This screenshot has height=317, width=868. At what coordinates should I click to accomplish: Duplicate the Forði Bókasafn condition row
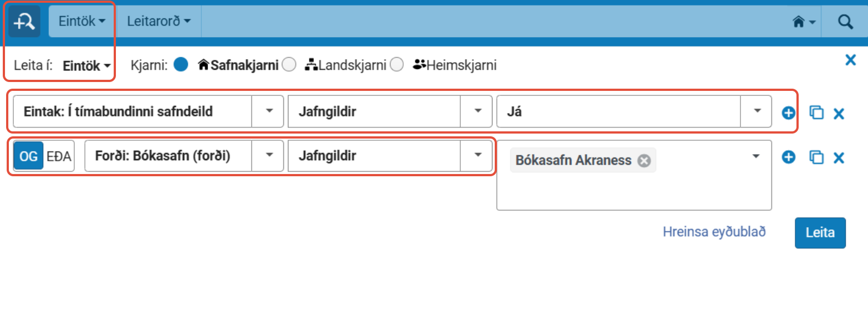816,157
